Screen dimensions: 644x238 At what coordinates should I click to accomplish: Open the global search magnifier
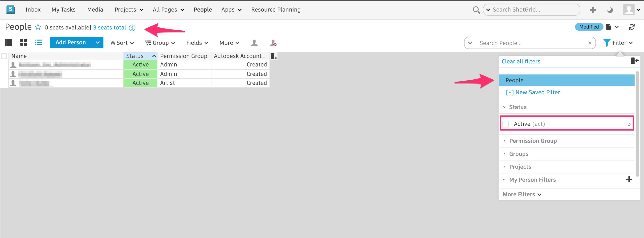(x=476, y=10)
